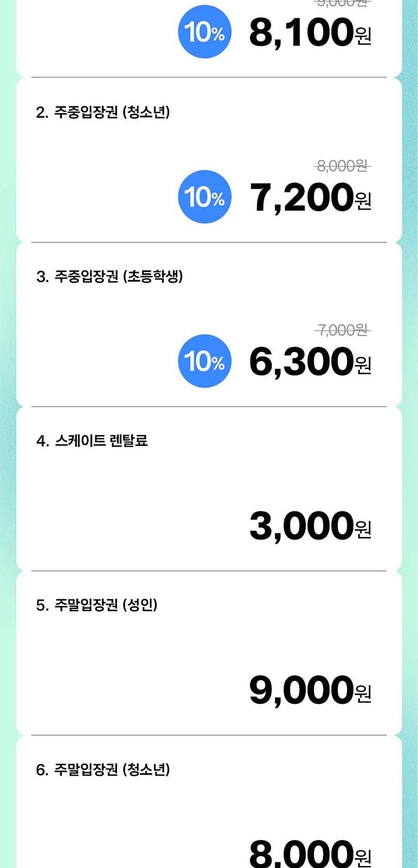Click the divider line above 스케이트 렌탈료
Image resolution: width=418 pixels, height=868 pixels.
[x=209, y=407]
